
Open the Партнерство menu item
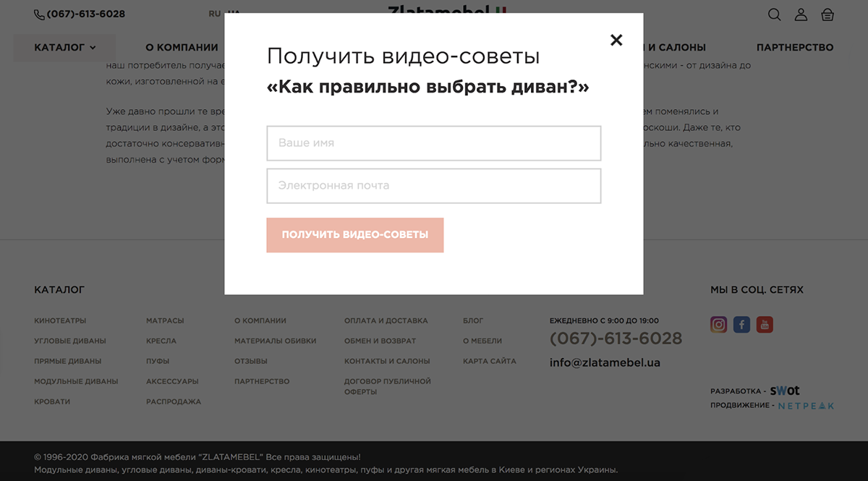tap(795, 48)
